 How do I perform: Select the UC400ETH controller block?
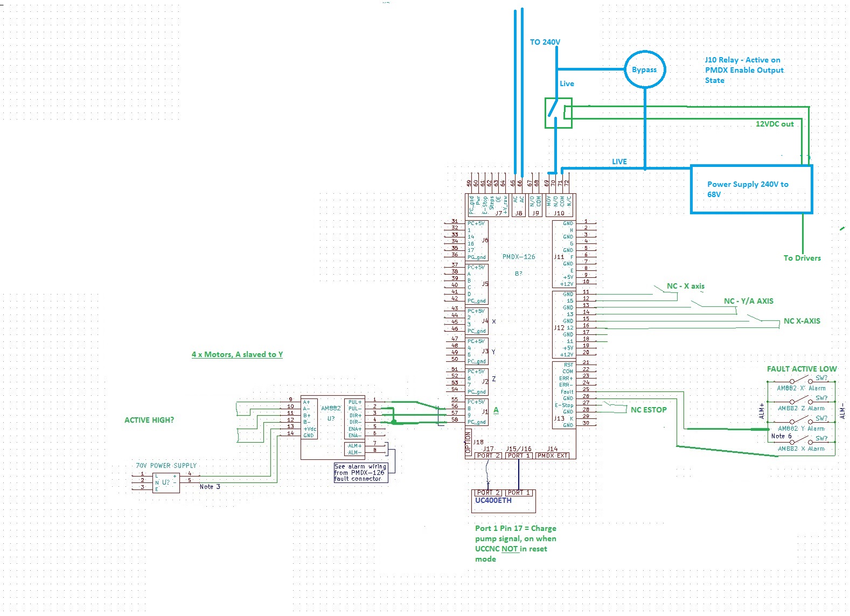pyautogui.click(x=503, y=501)
